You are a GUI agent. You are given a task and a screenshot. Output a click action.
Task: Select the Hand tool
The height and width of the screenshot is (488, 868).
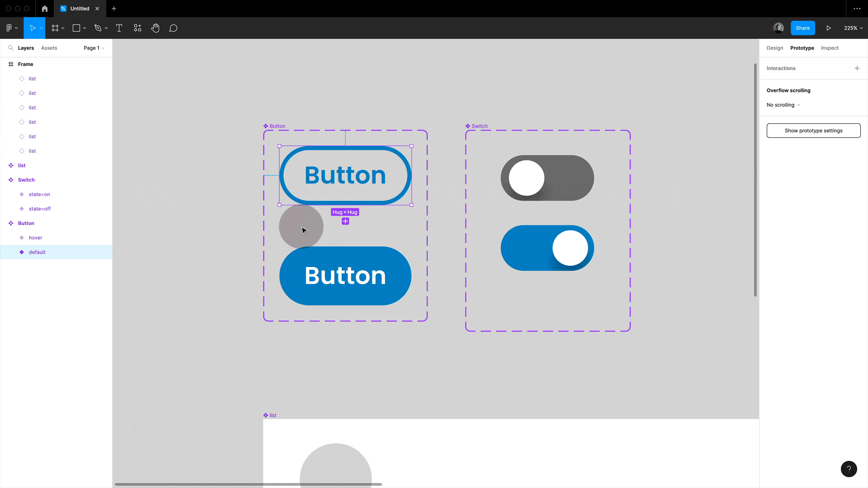pos(156,28)
